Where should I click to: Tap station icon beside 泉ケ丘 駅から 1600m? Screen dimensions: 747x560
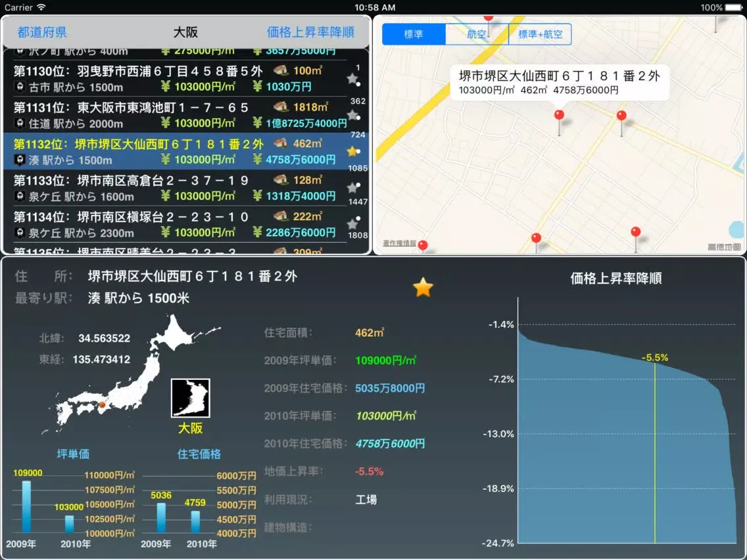(20, 196)
